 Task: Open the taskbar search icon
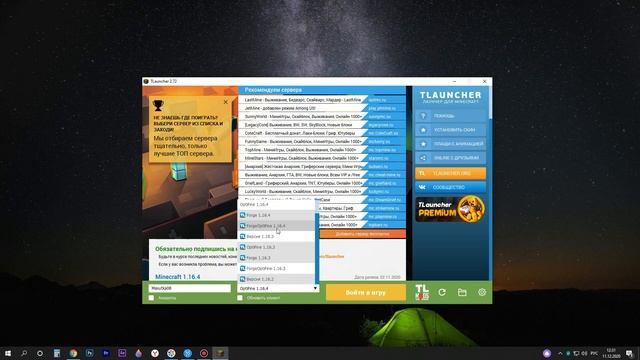coord(24,353)
